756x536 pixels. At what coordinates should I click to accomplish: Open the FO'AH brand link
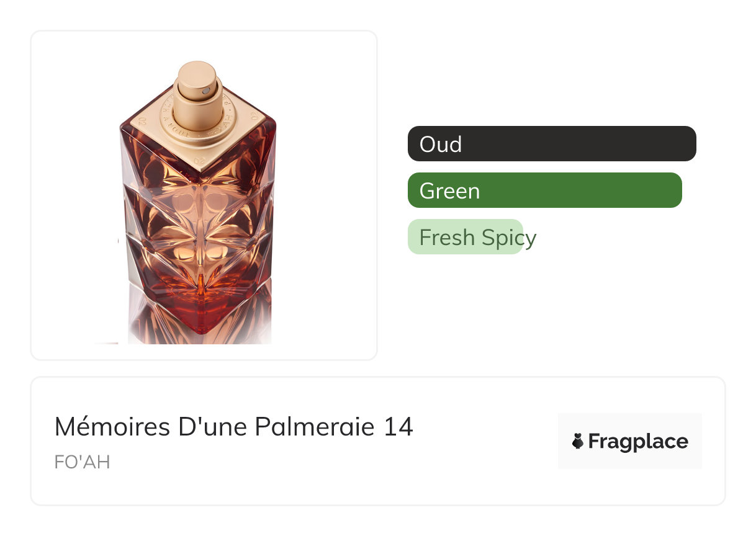pos(82,463)
